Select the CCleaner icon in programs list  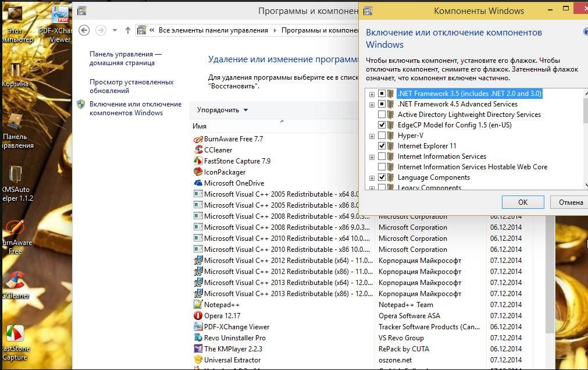198,150
